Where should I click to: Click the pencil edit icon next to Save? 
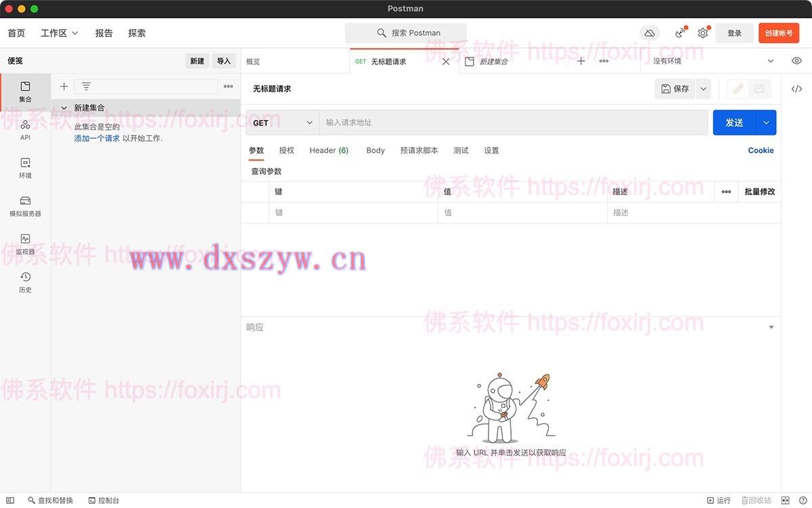click(738, 89)
